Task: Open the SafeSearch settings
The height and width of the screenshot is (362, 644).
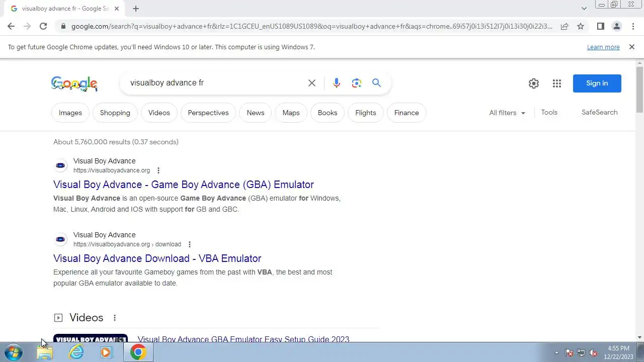Action: [600, 112]
